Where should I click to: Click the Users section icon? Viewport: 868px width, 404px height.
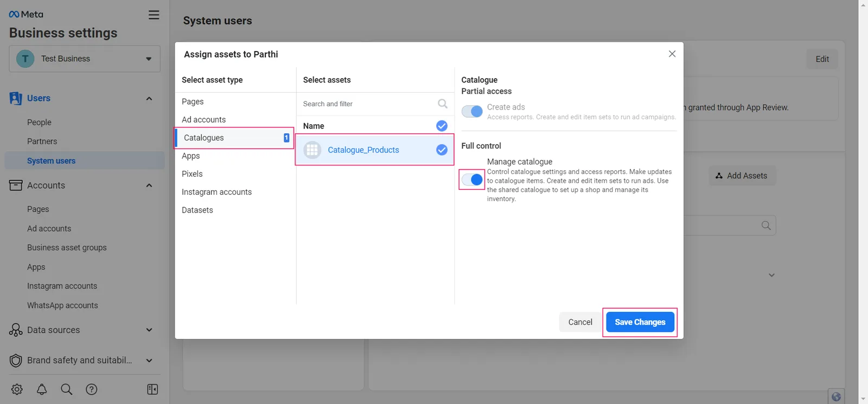16,98
